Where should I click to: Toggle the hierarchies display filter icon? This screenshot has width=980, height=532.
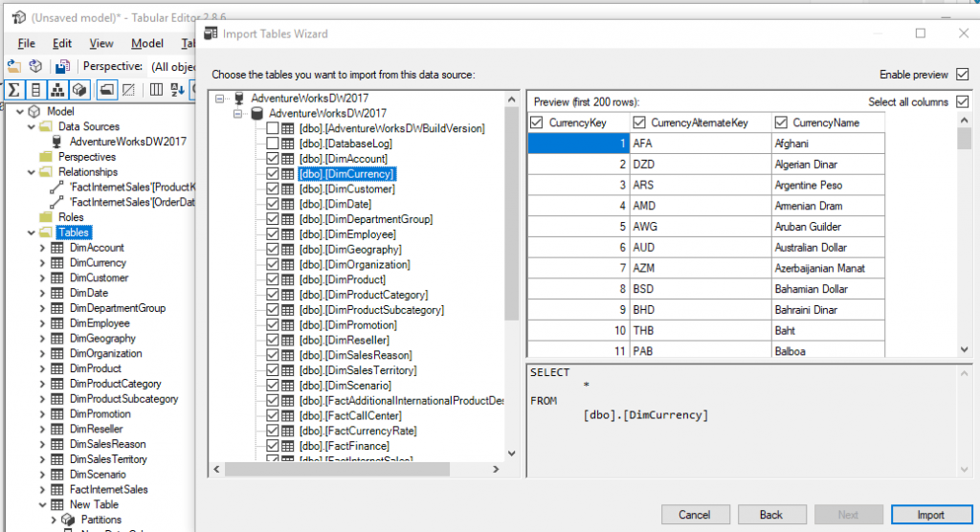[x=57, y=90]
